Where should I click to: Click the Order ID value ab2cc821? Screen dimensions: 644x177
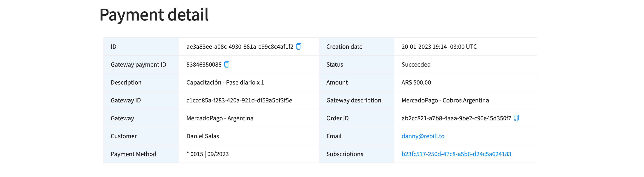coord(456,118)
